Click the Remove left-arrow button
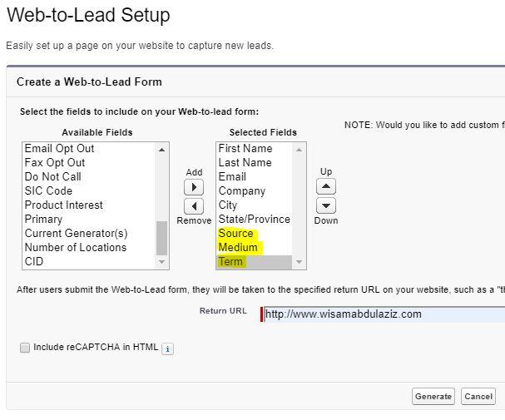This screenshot has width=505, height=420. pos(194,206)
